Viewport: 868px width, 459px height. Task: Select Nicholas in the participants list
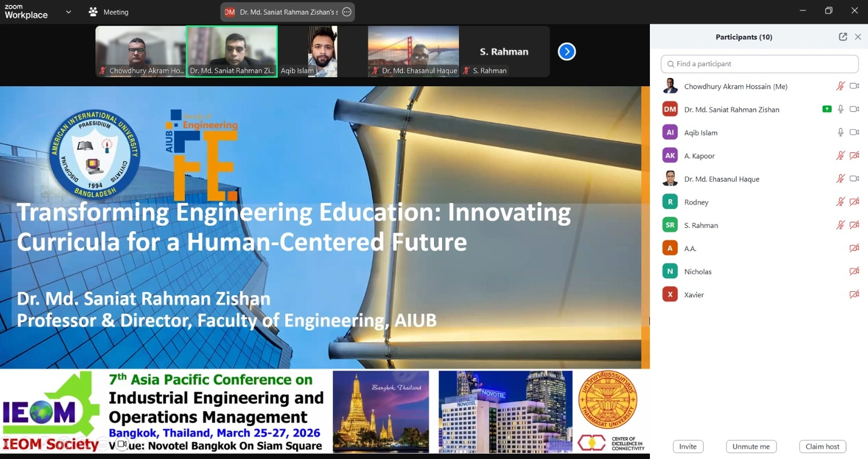[697, 271]
